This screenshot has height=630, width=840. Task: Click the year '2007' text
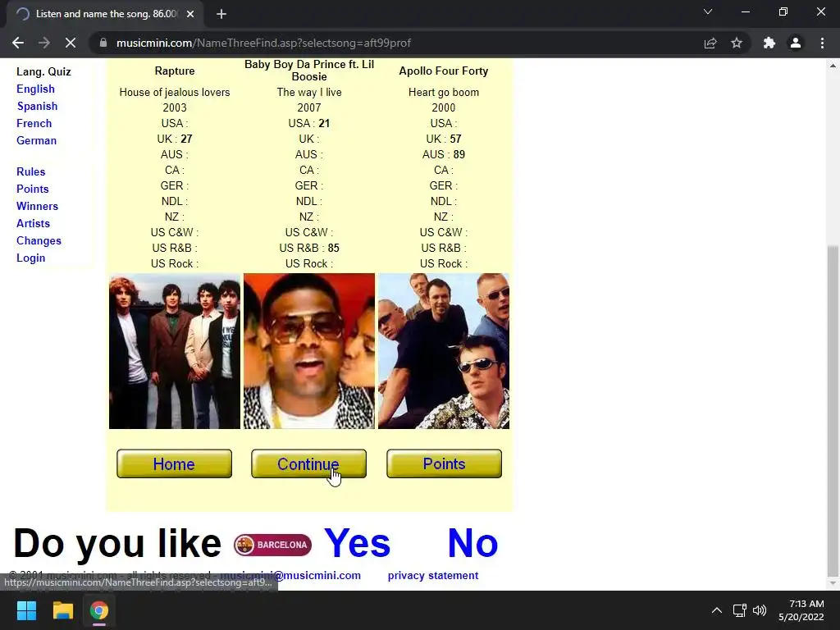coord(309,107)
